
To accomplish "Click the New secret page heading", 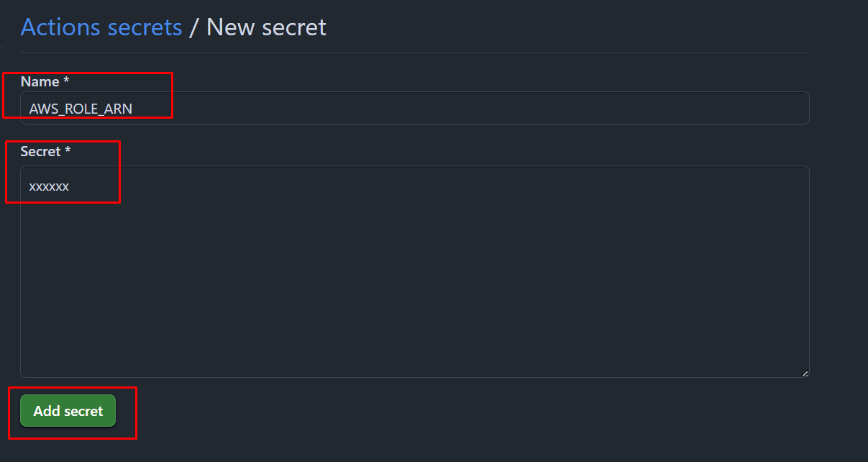I will pos(266,27).
